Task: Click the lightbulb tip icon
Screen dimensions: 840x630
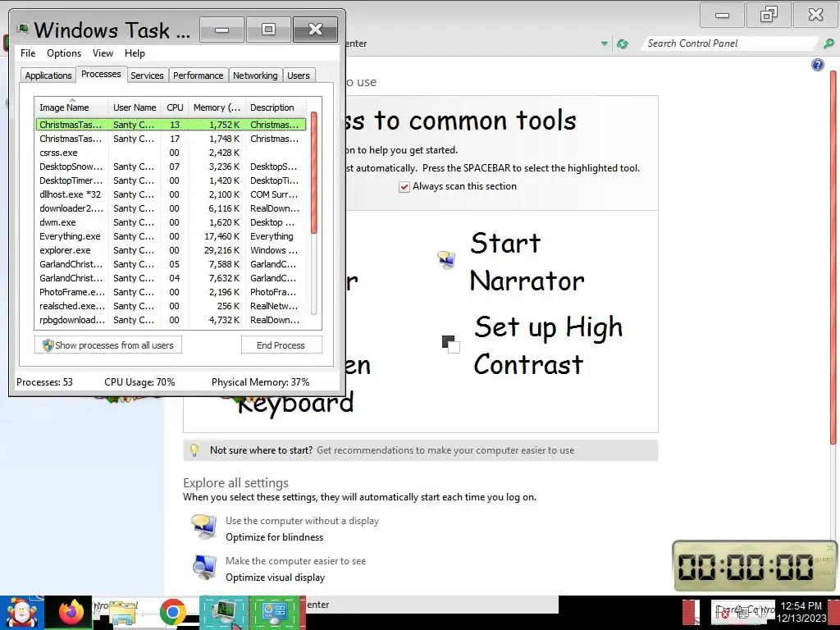Action: tap(194, 450)
